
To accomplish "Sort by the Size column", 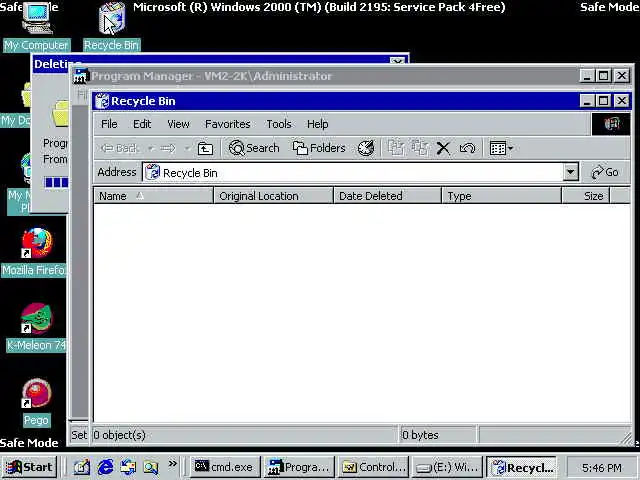I will tap(586, 196).
